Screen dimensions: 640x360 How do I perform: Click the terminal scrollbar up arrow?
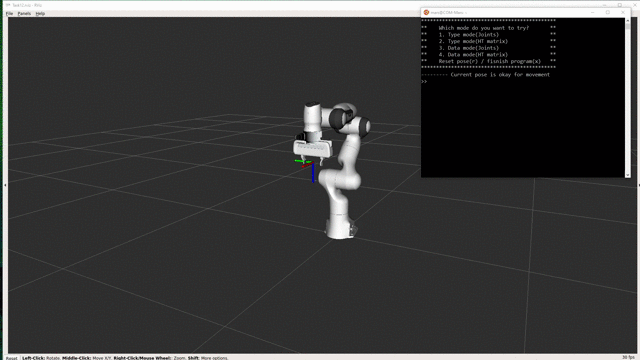click(627, 21)
